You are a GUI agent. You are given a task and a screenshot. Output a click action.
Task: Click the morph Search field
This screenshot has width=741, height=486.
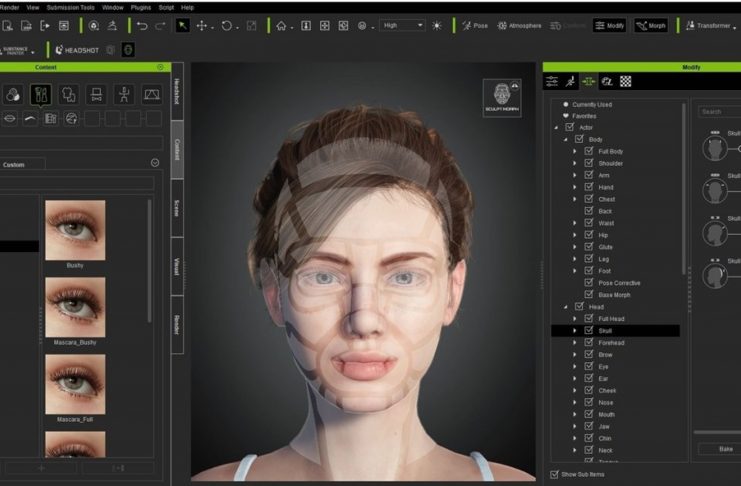(x=720, y=112)
